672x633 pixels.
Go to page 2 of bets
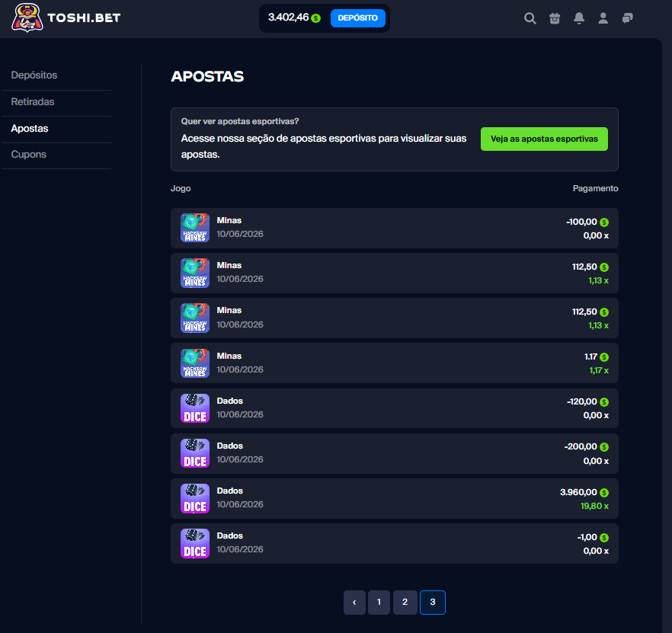(405, 602)
